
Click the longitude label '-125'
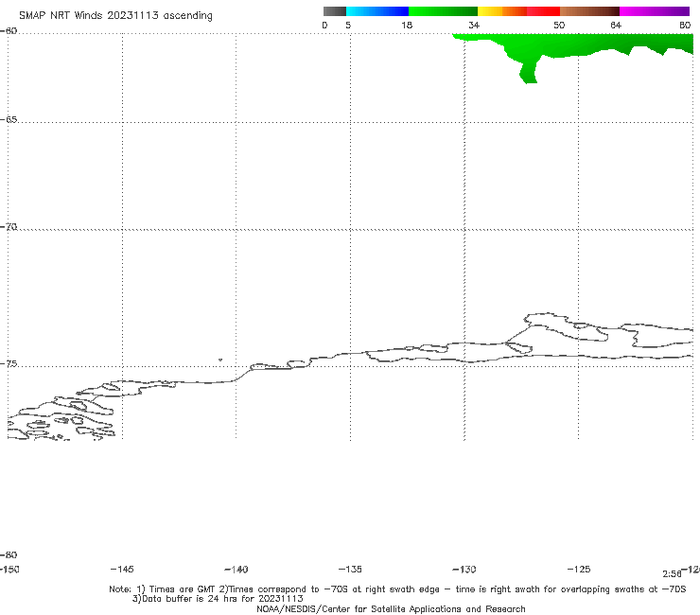[579, 569]
